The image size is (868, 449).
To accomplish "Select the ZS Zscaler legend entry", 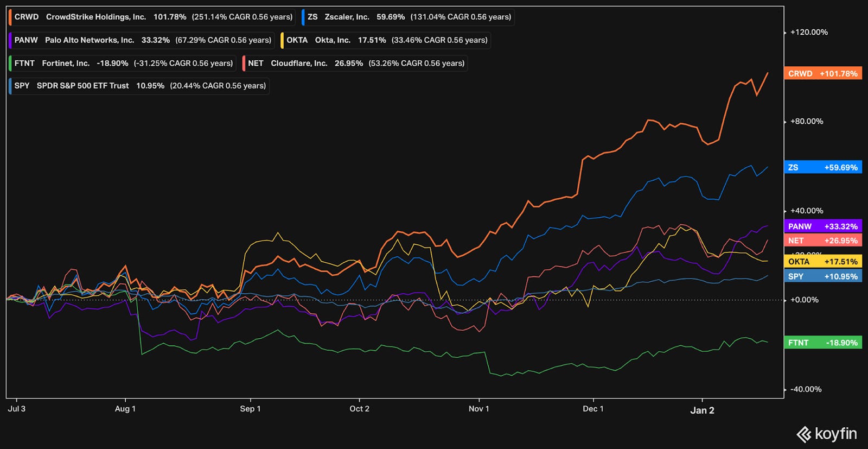I will click(408, 17).
